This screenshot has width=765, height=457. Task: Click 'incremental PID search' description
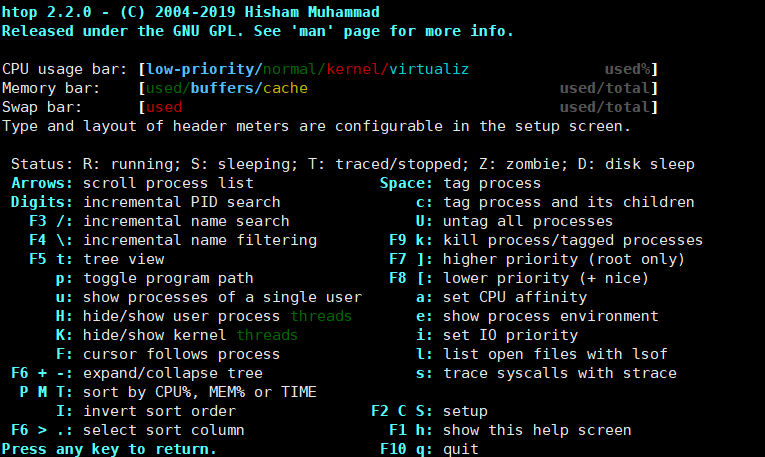[182, 202]
